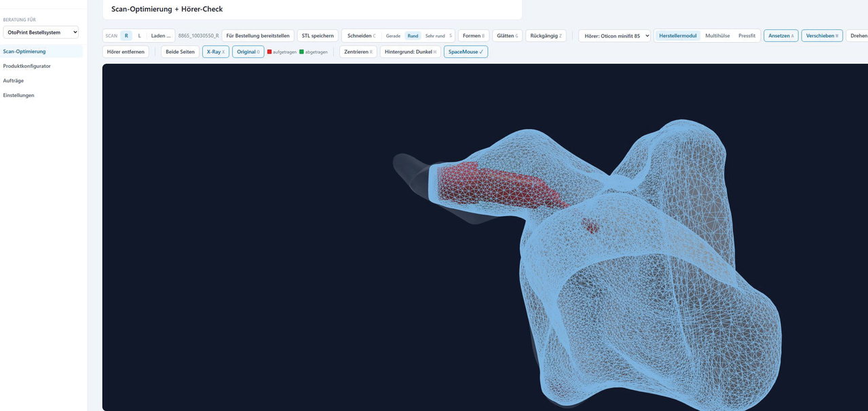Image resolution: width=868 pixels, height=411 pixels.
Task: Select left ear scan L
Action: pos(140,35)
